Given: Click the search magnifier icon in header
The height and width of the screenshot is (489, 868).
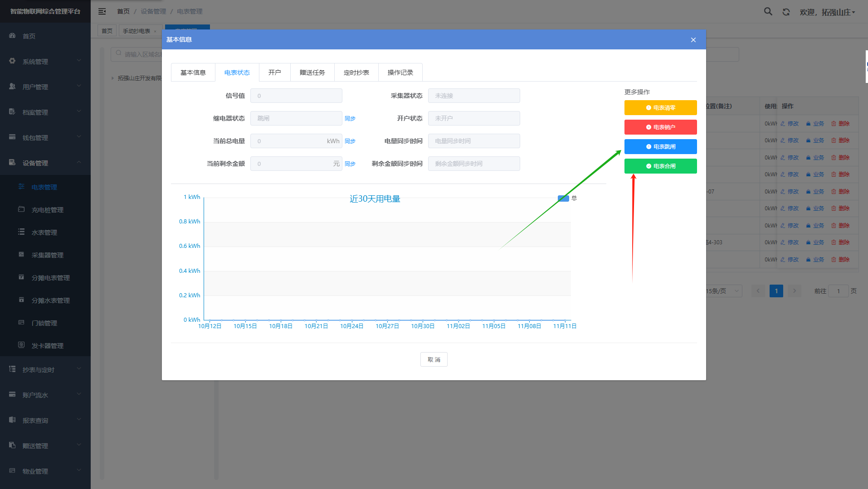Looking at the screenshot, I should 768,12.
